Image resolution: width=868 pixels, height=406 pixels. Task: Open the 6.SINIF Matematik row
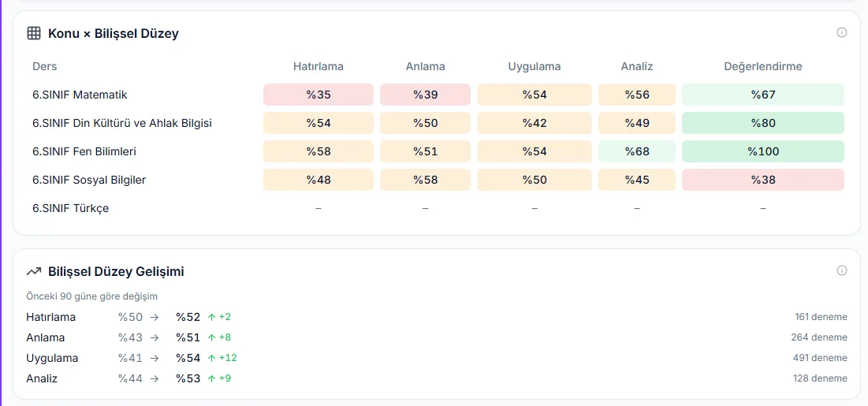pos(80,95)
